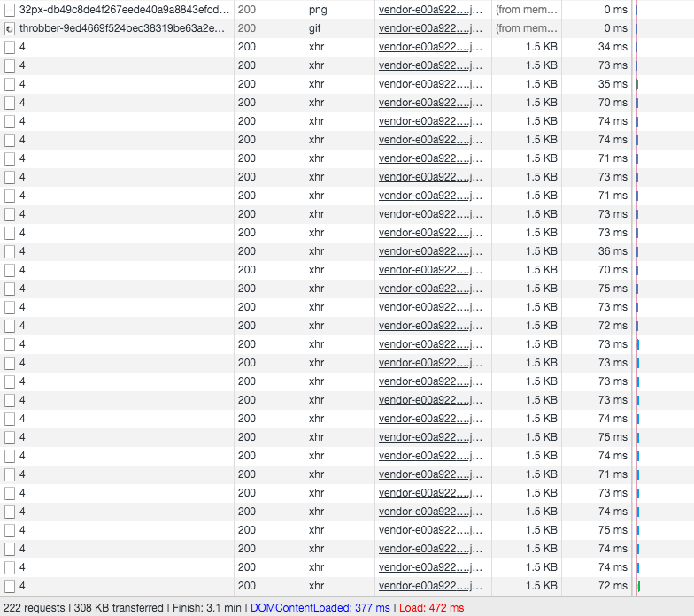Image resolution: width=694 pixels, height=616 pixels.
Task: Click the 'xhr' type in the 36 ms row
Action: coord(317,251)
